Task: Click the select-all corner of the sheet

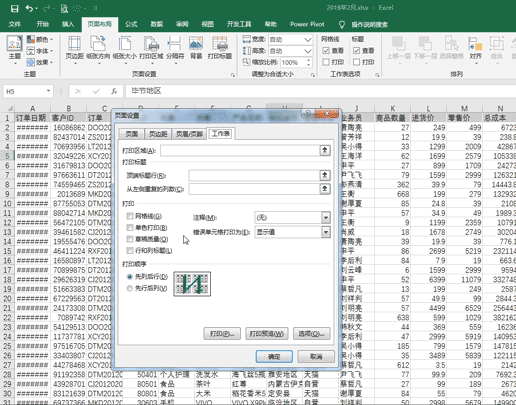Action: pyautogui.click(x=9, y=108)
